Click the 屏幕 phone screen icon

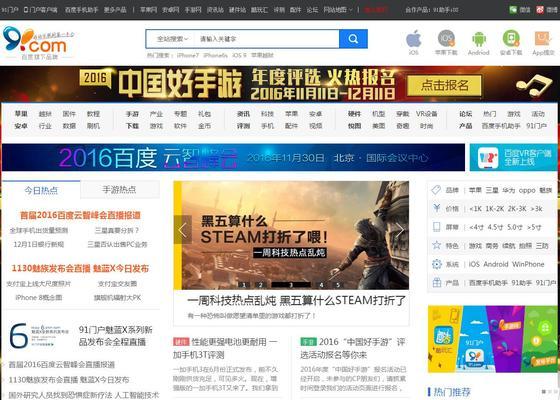point(436,227)
